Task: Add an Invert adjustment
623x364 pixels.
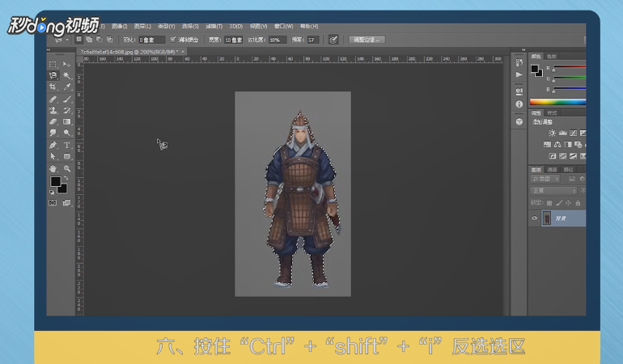Action: 553,156
